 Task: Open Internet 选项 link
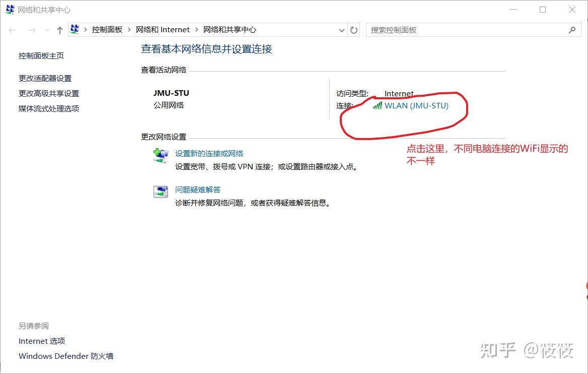click(42, 341)
